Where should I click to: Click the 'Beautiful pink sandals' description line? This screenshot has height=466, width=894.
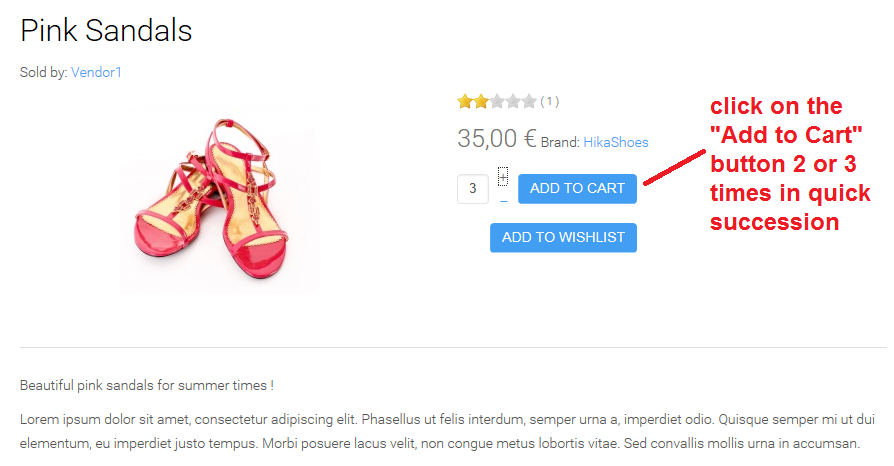click(x=146, y=385)
